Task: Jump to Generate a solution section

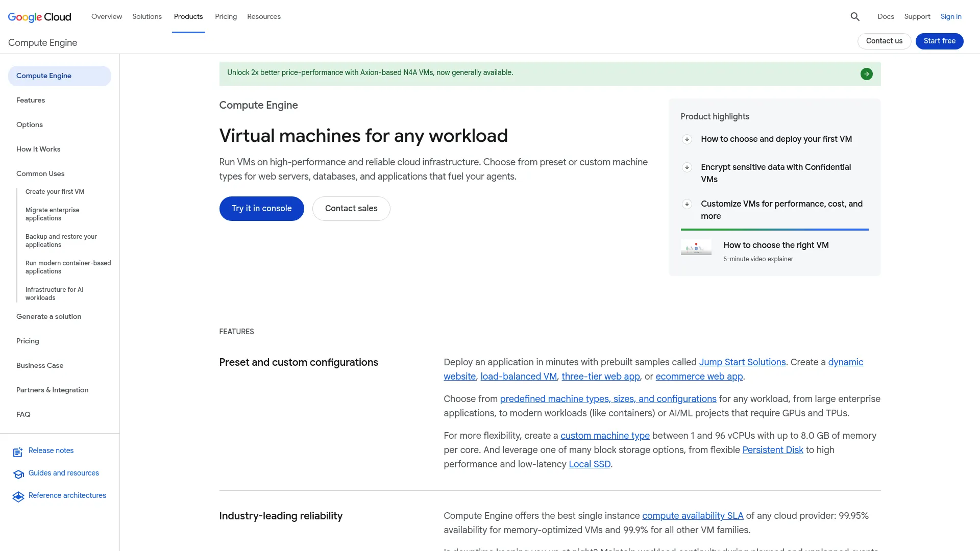Action: [x=49, y=317]
